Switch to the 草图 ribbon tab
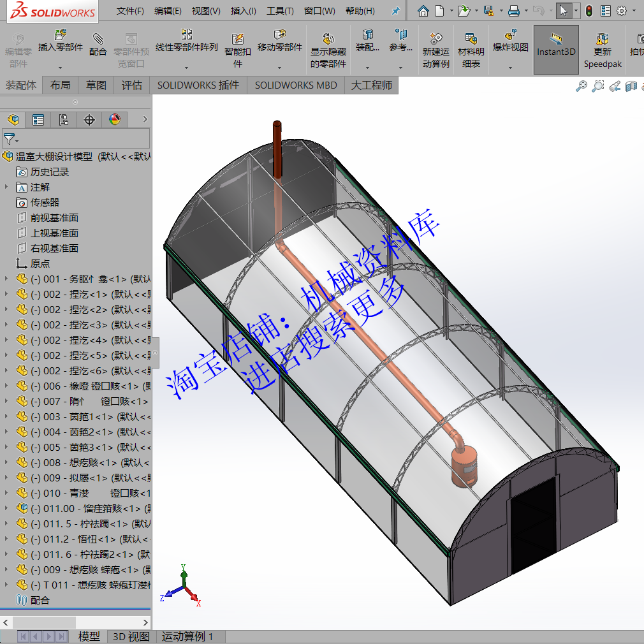 tap(96, 85)
